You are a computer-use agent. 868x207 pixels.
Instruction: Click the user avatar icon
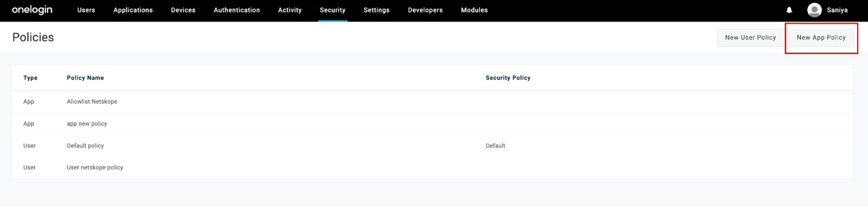pyautogui.click(x=814, y=10)
